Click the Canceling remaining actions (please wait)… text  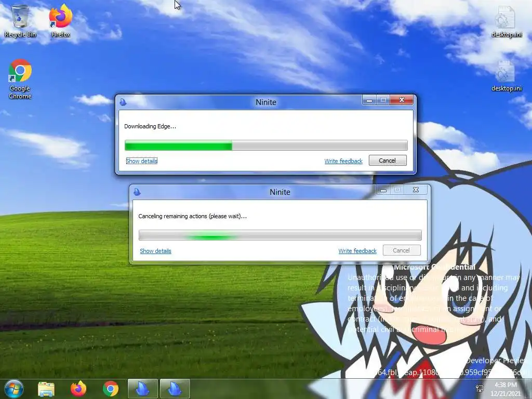[x=192, y=216]
